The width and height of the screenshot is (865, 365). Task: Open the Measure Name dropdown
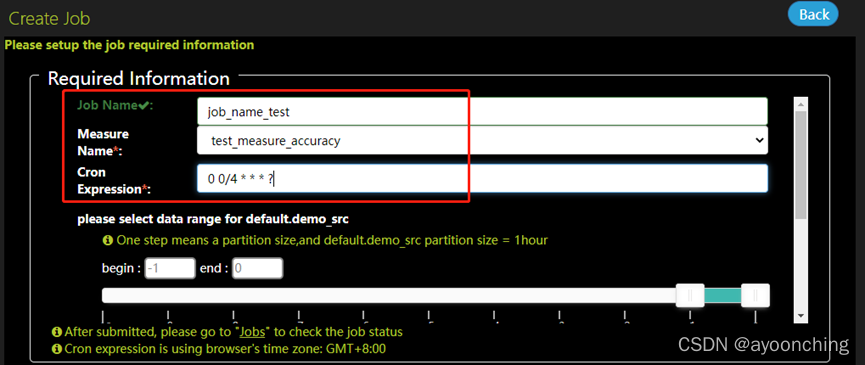(482, 141)
